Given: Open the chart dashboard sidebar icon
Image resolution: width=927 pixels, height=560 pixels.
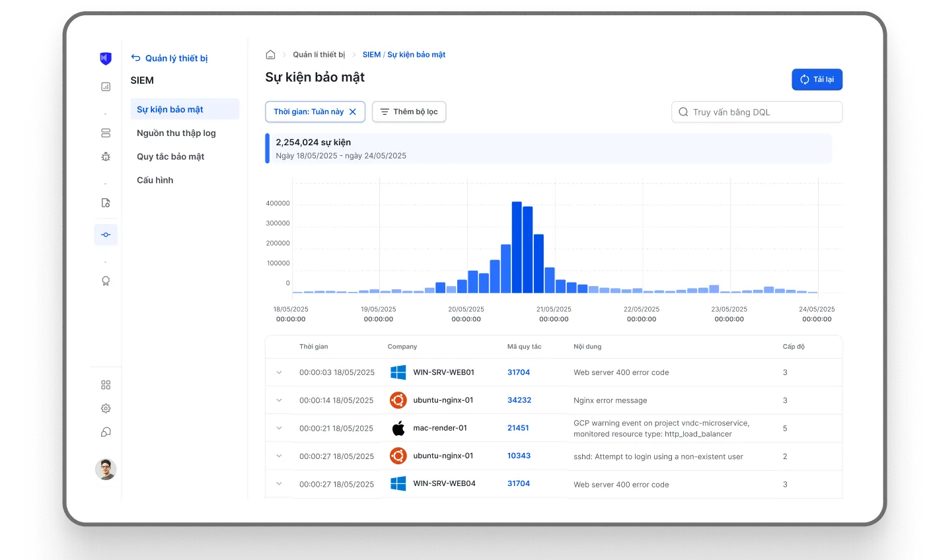Looking at the screenshot, I should click(106, 87).
